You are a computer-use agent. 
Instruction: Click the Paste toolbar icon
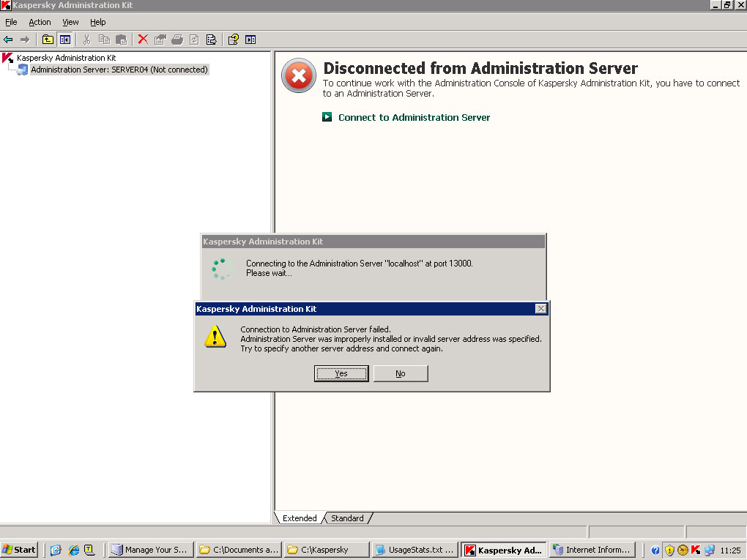coord(122,40)
